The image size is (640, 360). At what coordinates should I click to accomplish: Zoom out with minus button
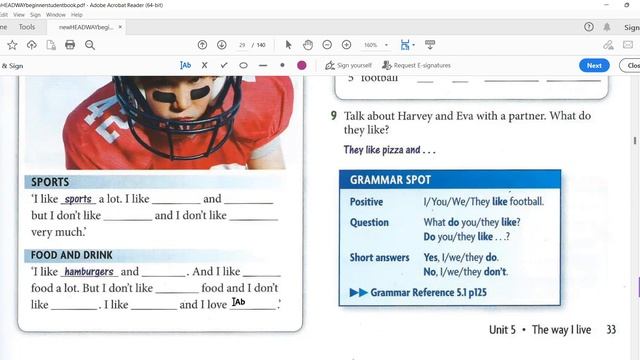[327, 45]
